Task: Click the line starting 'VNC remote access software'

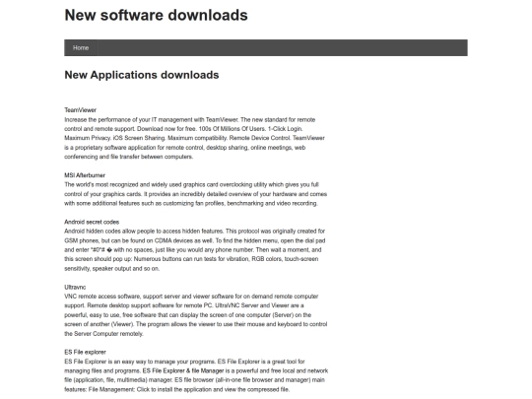Action: tap(191, 297)
